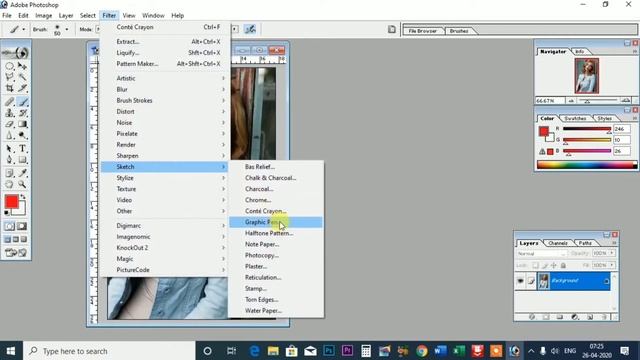Screen dimensions: 640x360
Task: Open the layer blend mode dropdown
Action: [x=541, y=253]
